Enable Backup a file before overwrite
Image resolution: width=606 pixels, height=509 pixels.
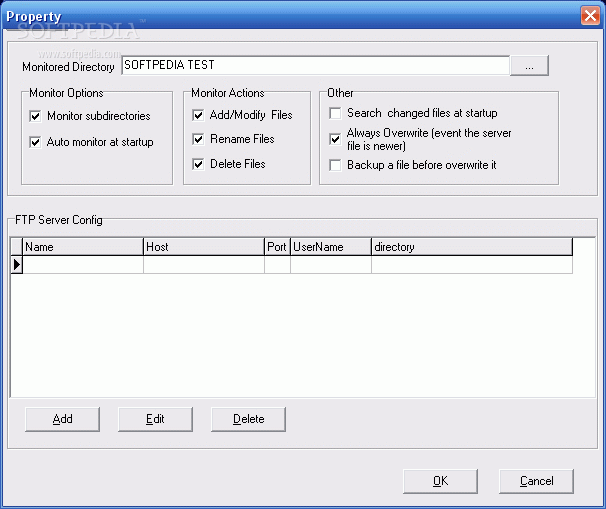coord(335,165)
